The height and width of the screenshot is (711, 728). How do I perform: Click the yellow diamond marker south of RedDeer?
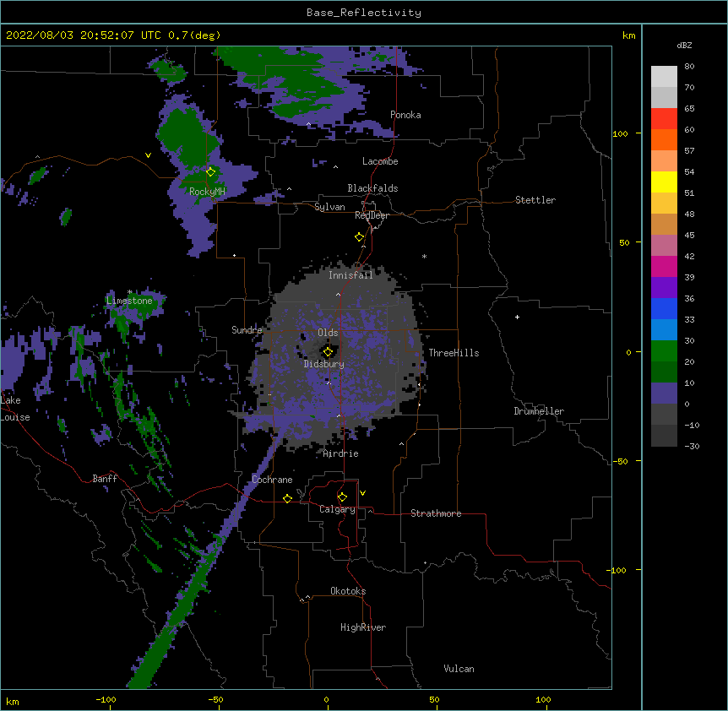[360, 237]
